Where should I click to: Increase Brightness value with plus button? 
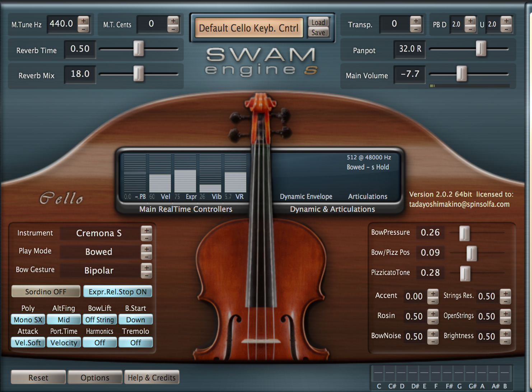tap(505, 333)
